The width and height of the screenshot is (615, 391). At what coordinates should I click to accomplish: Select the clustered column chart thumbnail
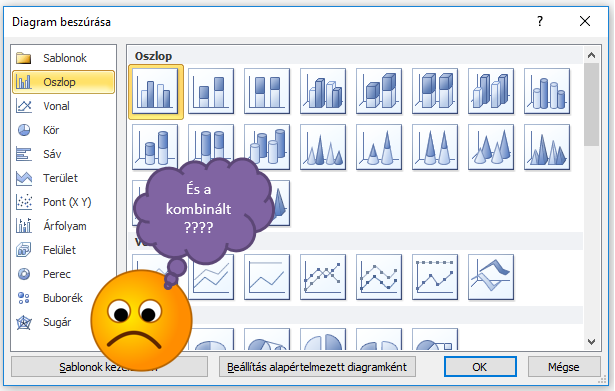(x=155, y=91)
